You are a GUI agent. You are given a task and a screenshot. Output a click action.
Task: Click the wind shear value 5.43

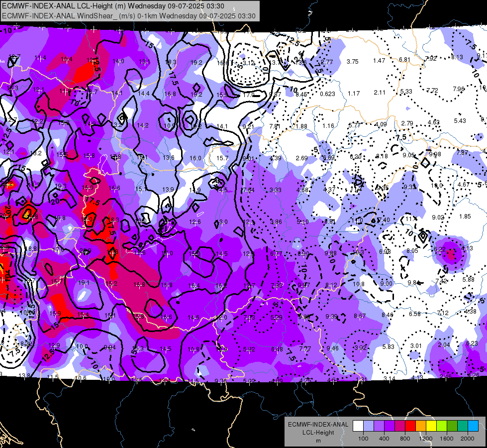[460, 120]
